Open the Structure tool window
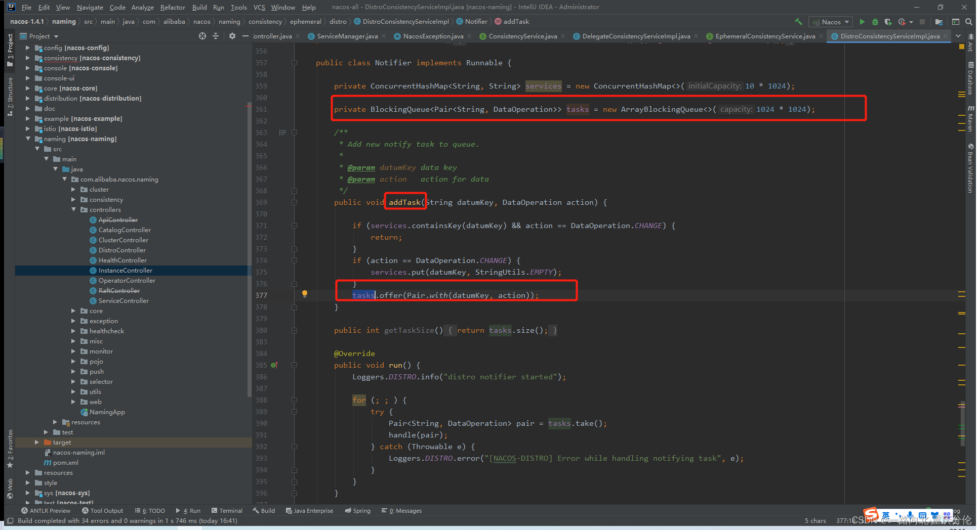Viewport: 980px width, 530px height. (x=10, y=96)
